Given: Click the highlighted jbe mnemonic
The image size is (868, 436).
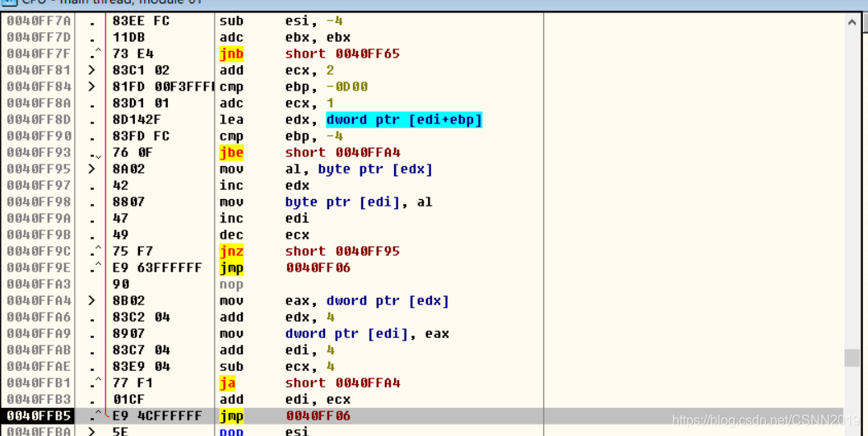Looking at the screenshot, I should (x=231, y=153).
